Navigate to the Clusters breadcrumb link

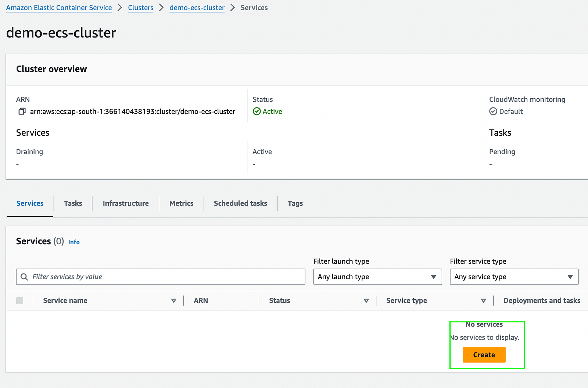point(141,8)
